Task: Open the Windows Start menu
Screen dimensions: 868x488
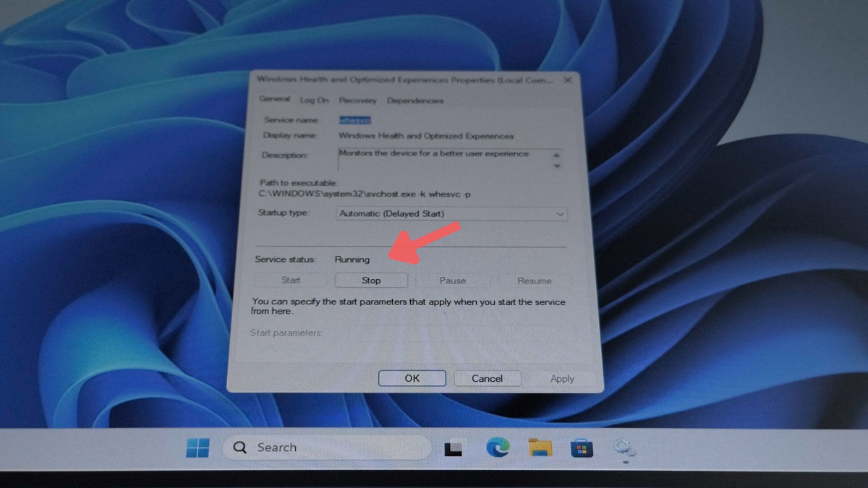Action: [197, 448]
